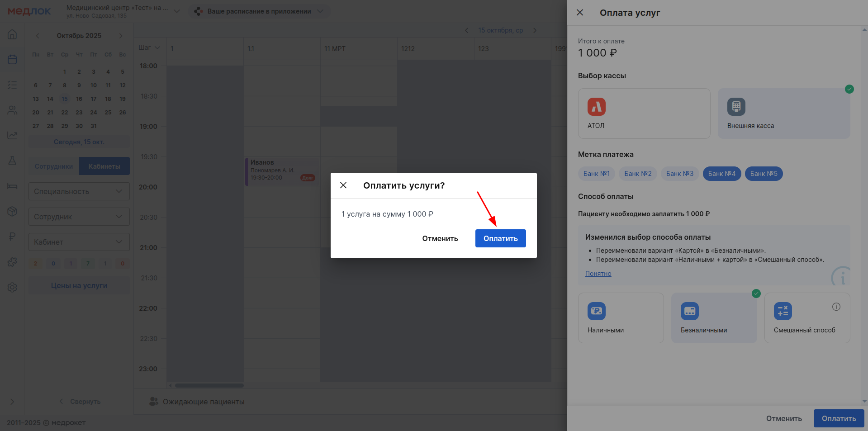The width and height of the screenshot is (868, 431).
Task: Confirm payment with Оплатить in dialog
Action: point(500,238)
